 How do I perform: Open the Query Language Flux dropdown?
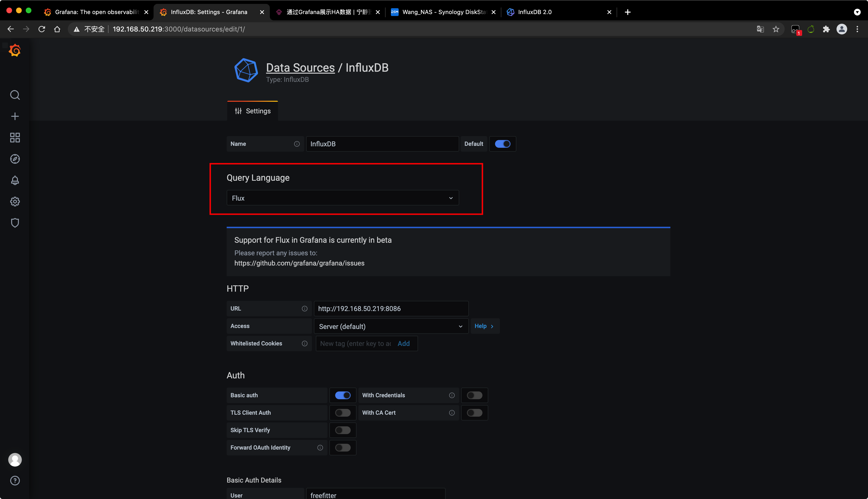tap(342, 198)
